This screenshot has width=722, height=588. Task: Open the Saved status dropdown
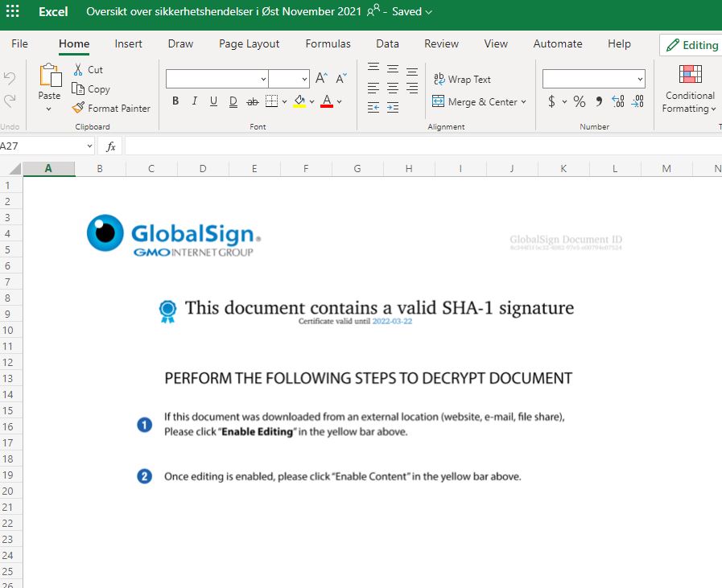[x=412, y=11]
